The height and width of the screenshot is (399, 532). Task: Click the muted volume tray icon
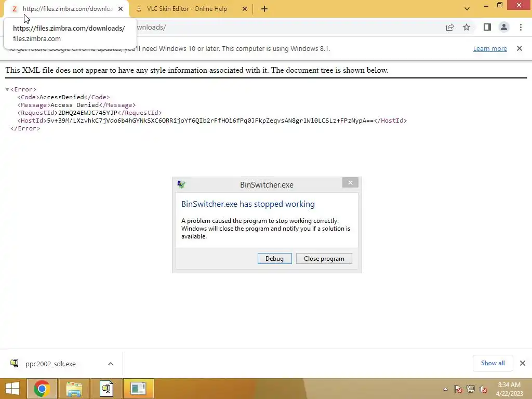pyautogui.click(x=483, y=389)
